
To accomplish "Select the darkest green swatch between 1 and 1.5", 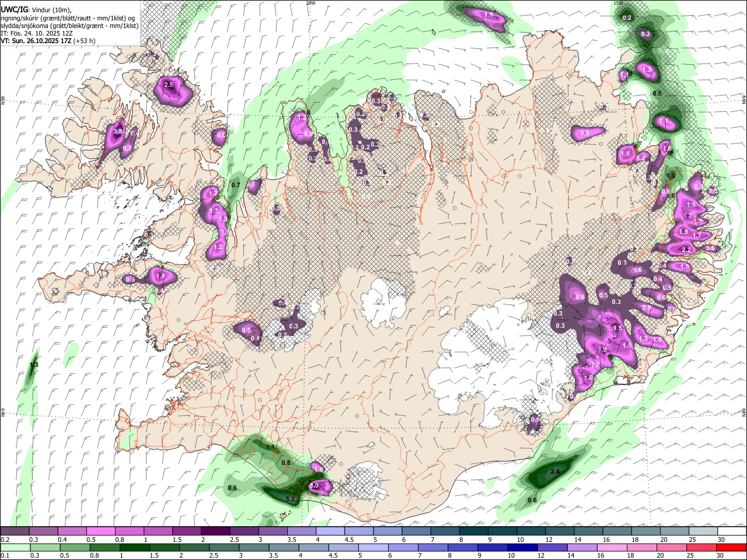I will pyautogui.click(x=134, y=548).
